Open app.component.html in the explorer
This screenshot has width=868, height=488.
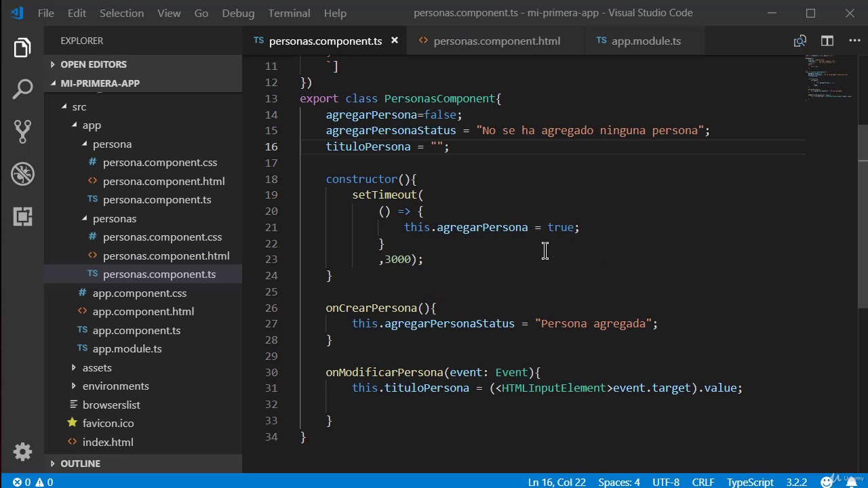(x=143, y=312)
